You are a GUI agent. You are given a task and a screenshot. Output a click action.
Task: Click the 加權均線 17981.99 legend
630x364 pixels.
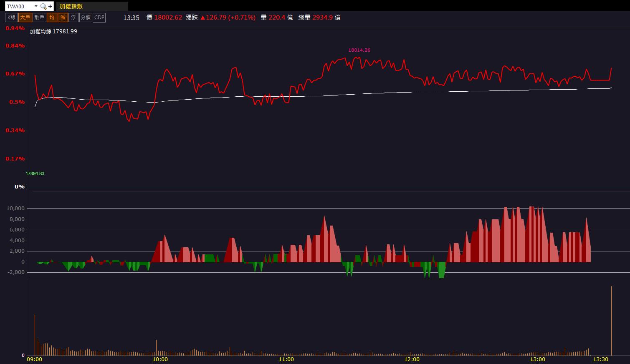coord(53,31)
